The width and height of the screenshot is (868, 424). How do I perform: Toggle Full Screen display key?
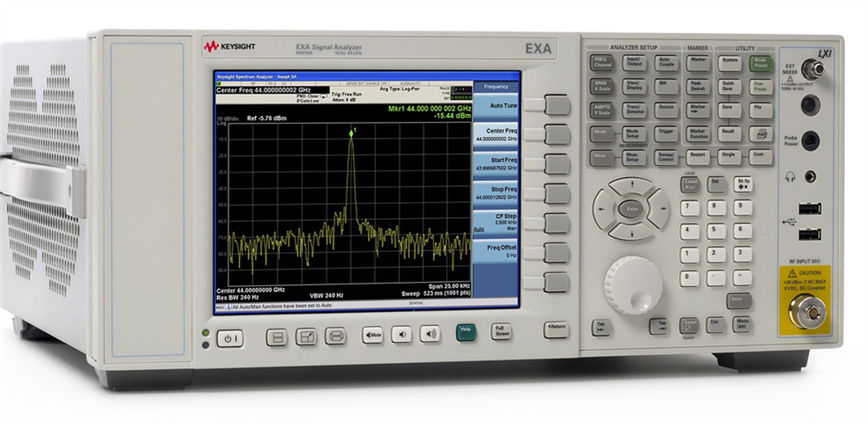pyautogui.click(x=501, y=331)
